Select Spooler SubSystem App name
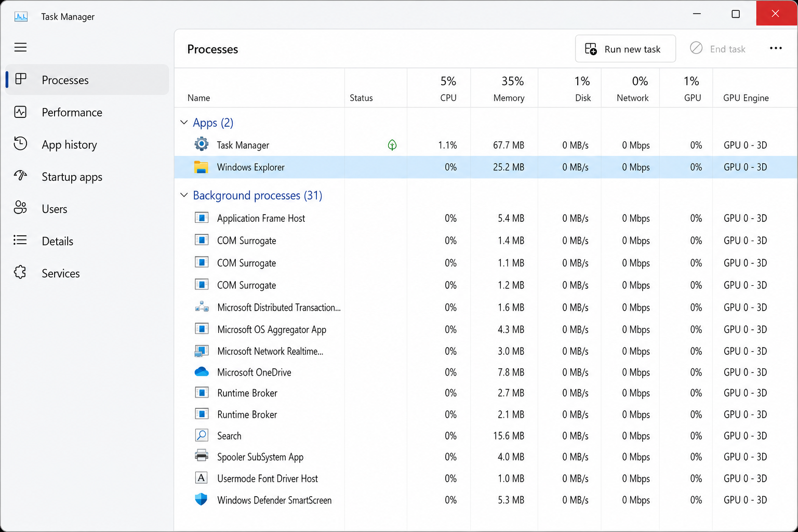The width and height of the screenshot is (798, 532). pyautogui.click(x=260, y=457)
